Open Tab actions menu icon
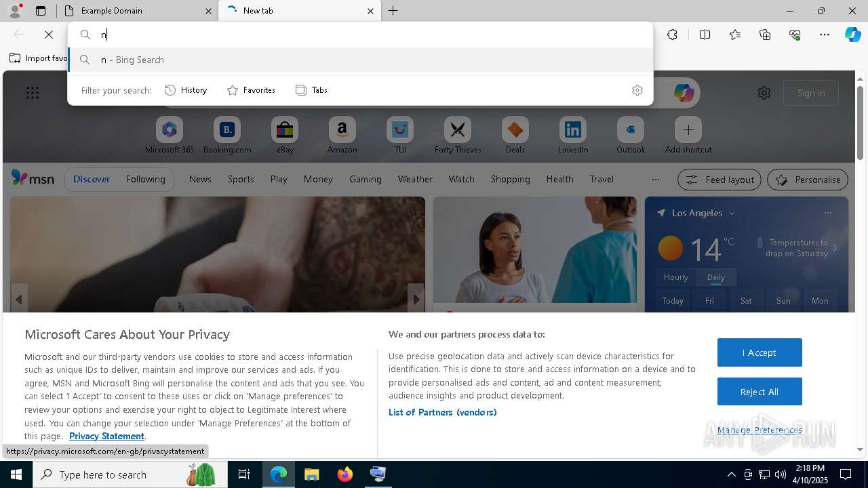Image resolution: width=868 pixels, height=488 pixels. [41, 10]
